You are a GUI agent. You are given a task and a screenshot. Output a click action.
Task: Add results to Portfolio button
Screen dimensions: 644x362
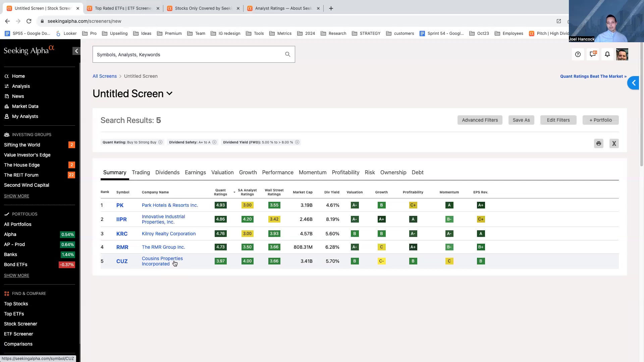[x=600, y=120]
